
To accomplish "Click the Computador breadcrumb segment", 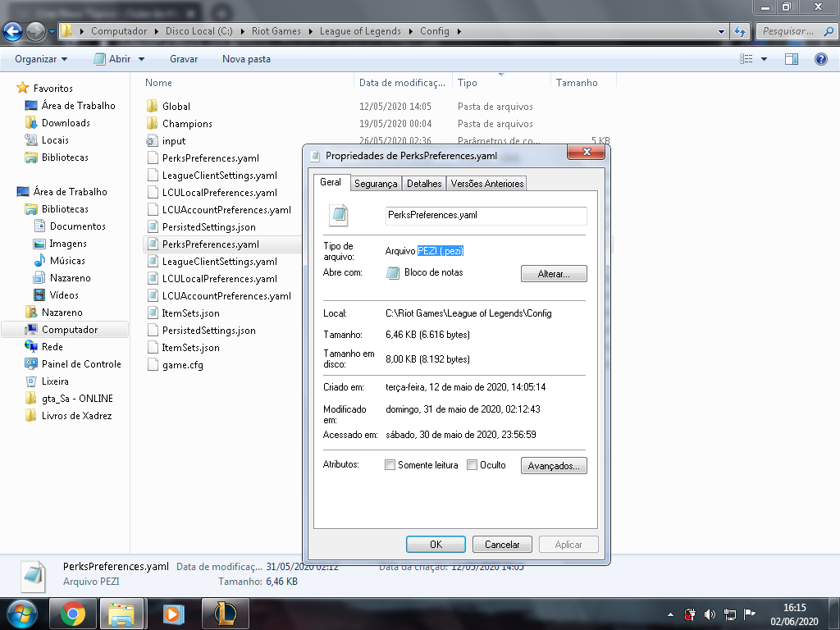I will [119, 31].
